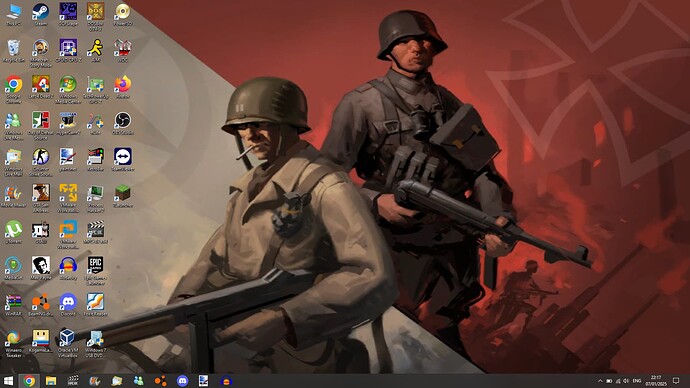Open the clock and calendar flyout
The width and height of the screenshot is (690, 388).
tap(656, 381)
